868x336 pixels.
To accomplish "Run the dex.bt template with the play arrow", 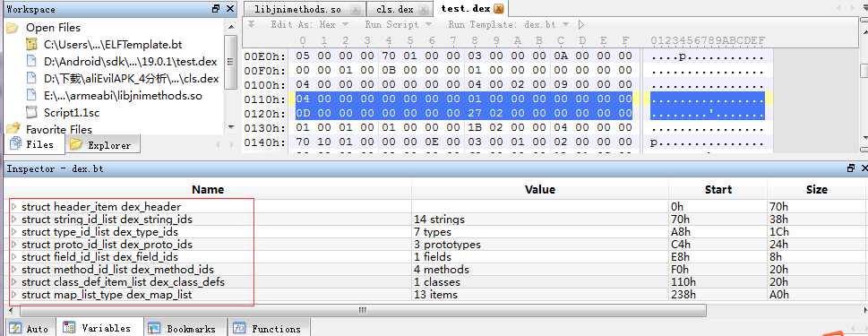I will point(580,24).
